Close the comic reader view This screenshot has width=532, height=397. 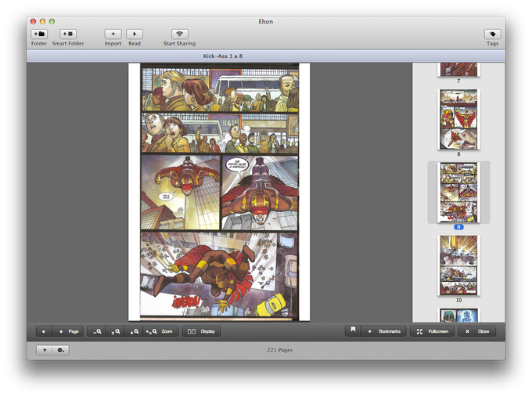click(477, 331)
